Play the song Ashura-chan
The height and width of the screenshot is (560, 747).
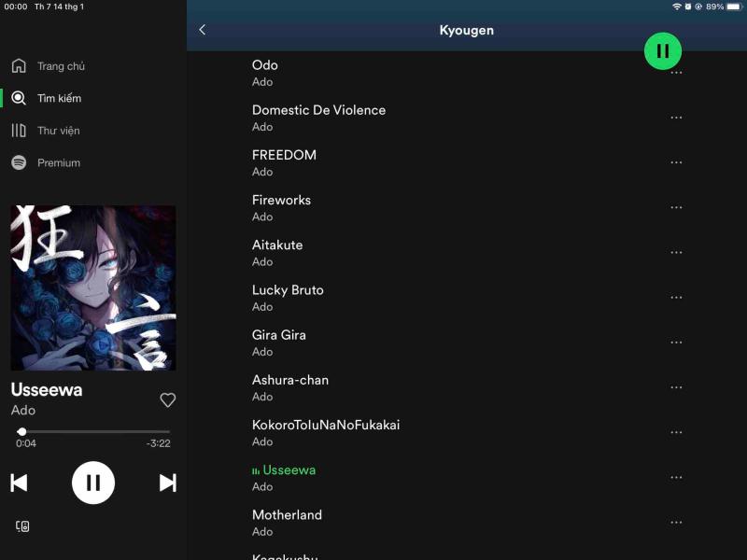[290, 380]
